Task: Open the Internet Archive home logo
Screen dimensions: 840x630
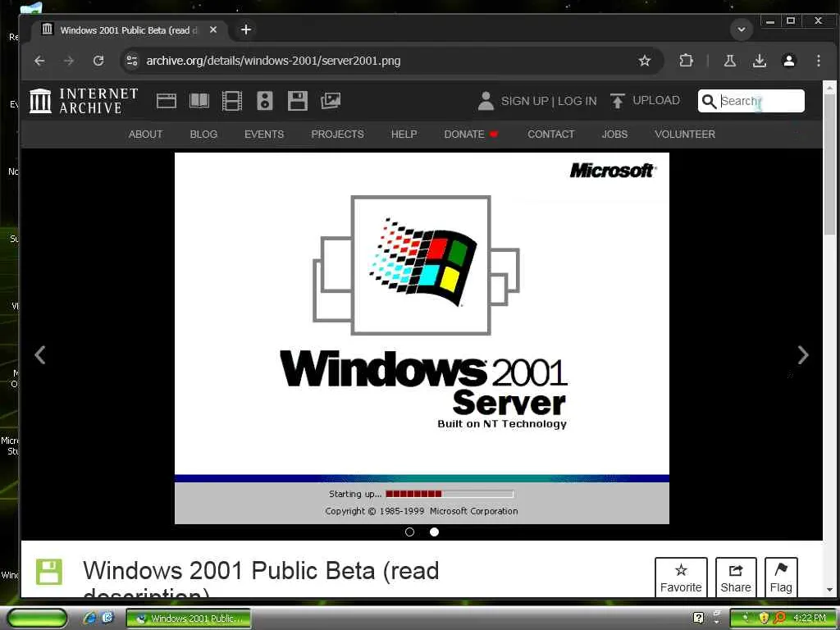Action: pyautogui.click(x=84, y=101)
